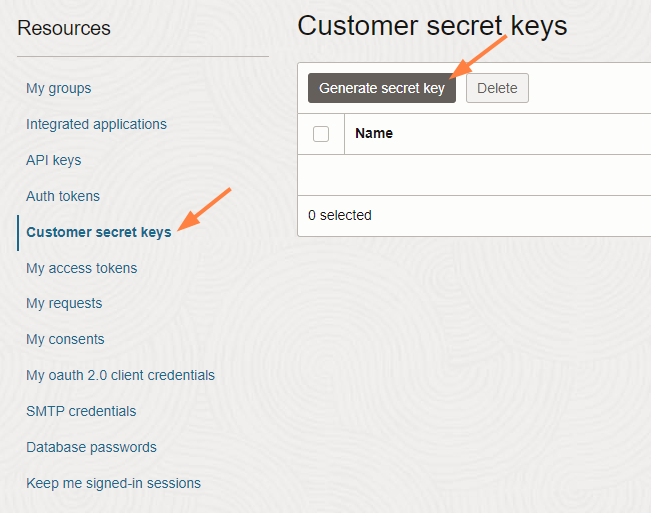Open Keep me signed-in sessions
The width and height of the screenshot is (651, 513).
click(x=113, y=483)
